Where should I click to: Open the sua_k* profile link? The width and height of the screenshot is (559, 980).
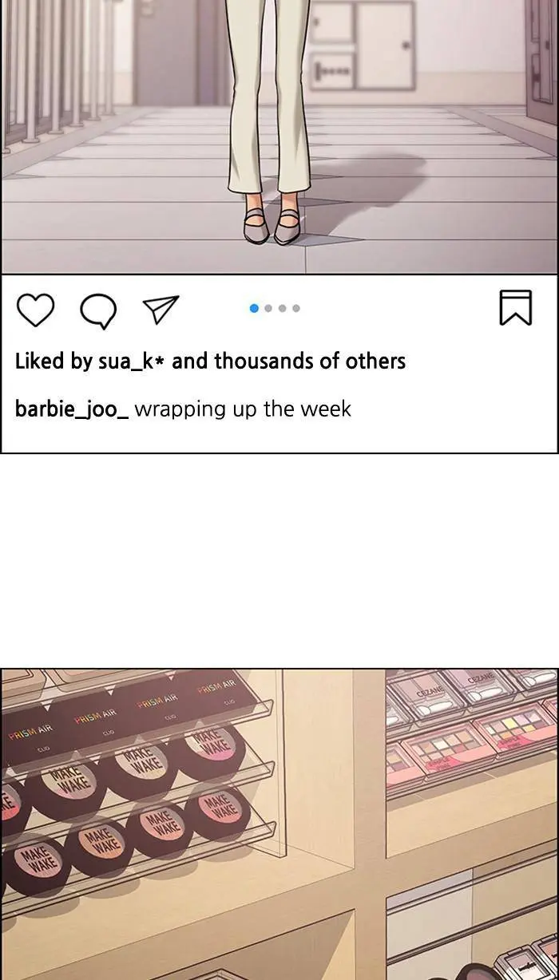point(131,362)
